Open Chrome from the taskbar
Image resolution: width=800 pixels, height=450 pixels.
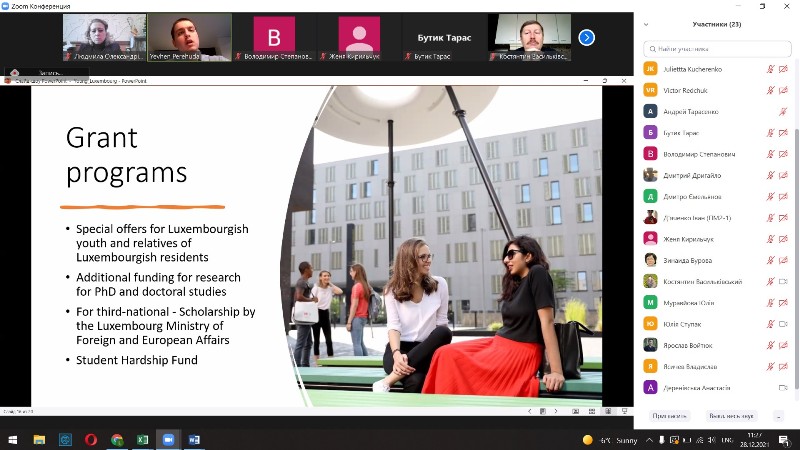click(x=117, y=439)
